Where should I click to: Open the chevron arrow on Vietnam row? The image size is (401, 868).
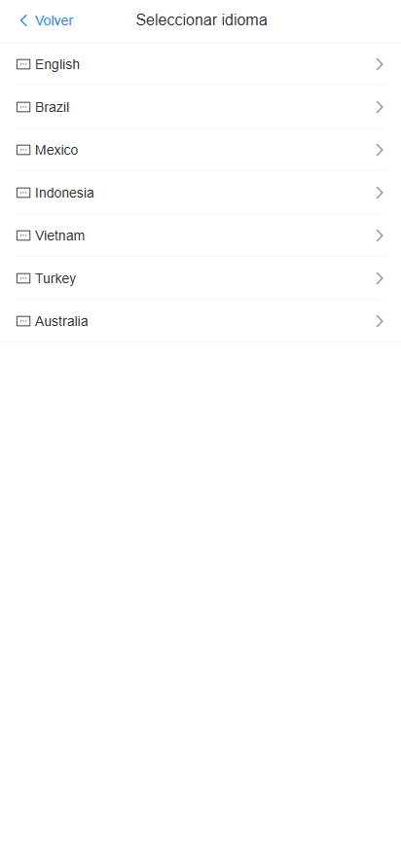[x=380, y=235]
